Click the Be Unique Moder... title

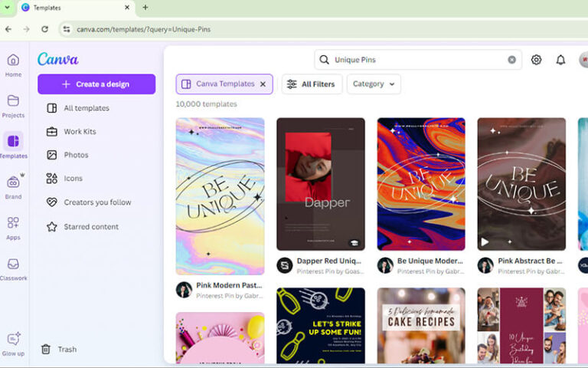(x=430, y=261)
